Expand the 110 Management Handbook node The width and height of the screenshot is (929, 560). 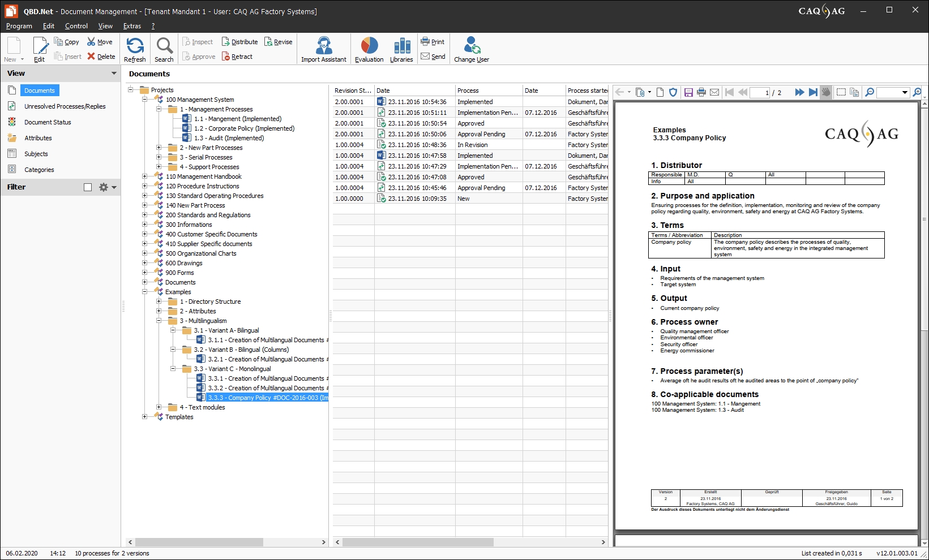145,176
